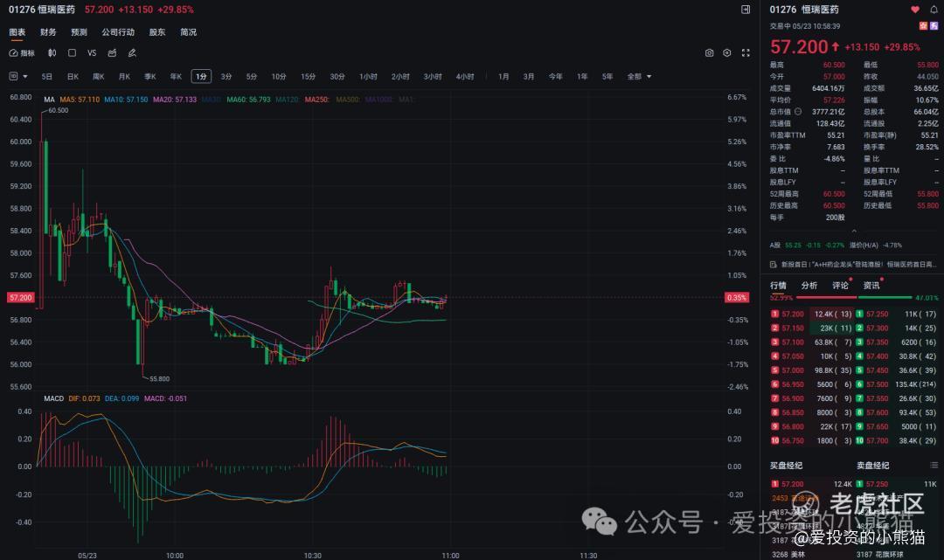
Task: Open the 评论 comments tab
Action: (840, 286)
